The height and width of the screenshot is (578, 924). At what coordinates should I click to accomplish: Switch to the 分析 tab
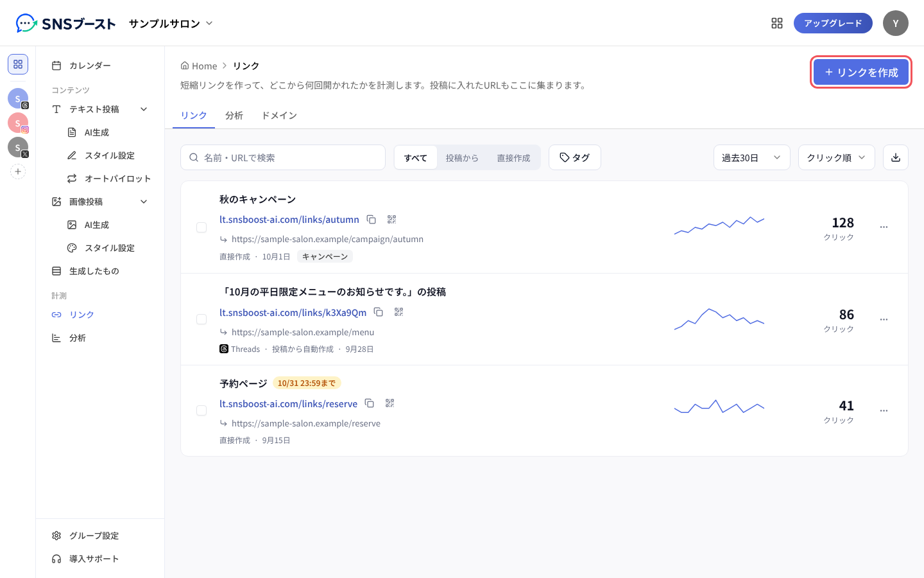(x=234, y=116)
